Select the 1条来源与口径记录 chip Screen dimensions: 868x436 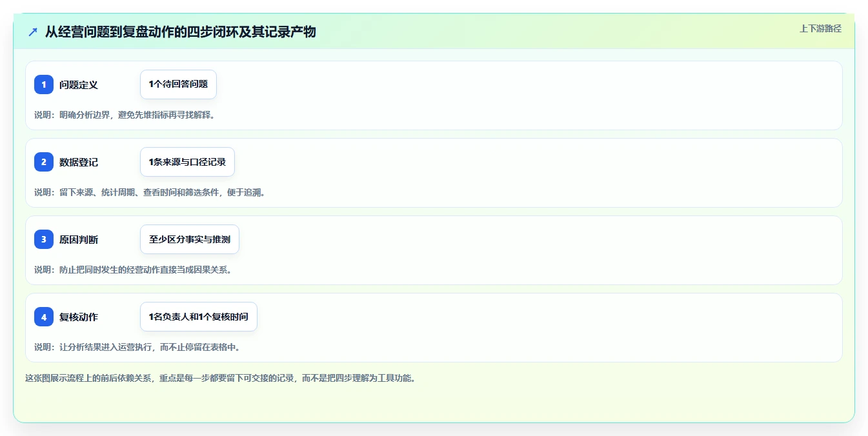187,162
